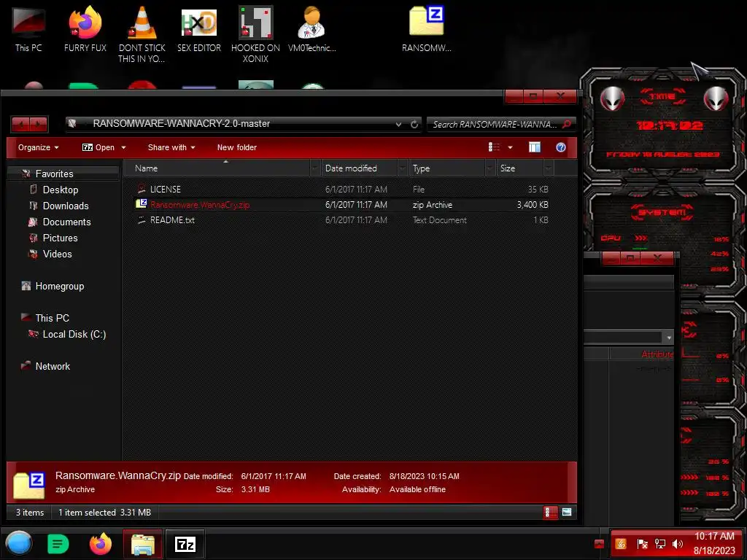This screenshot has height=560, width=747.
Task: Open green notes app on taskbar
Action: [58, 544]
